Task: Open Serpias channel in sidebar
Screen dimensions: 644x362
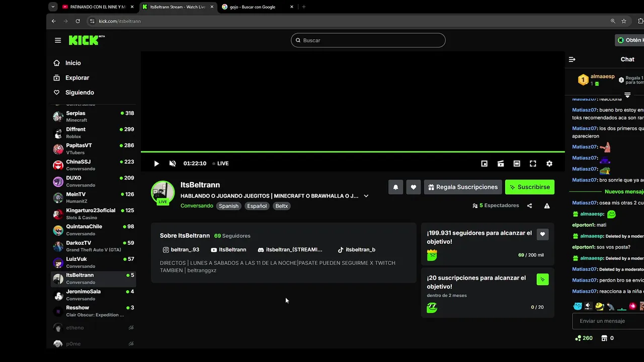Action: point(94,116)
